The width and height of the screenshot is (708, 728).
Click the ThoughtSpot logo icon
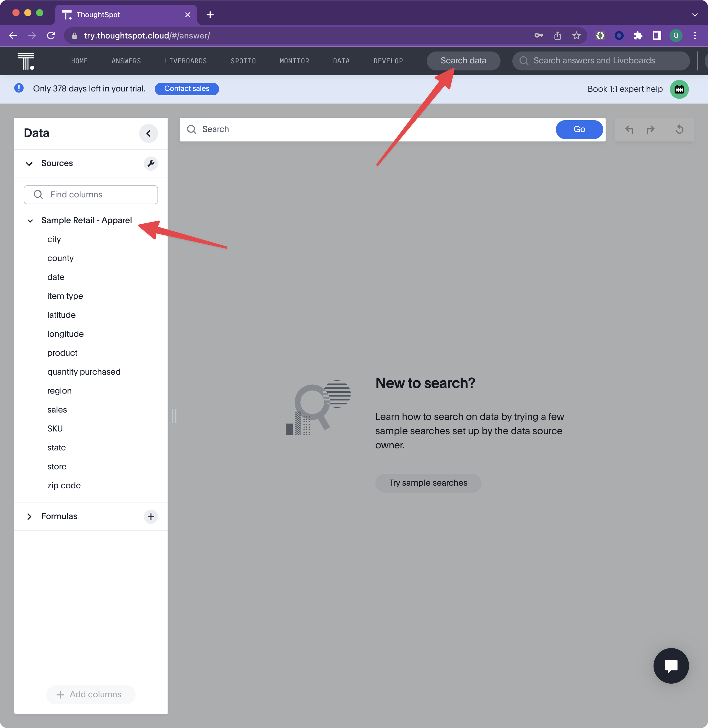(x=26, y=61)
